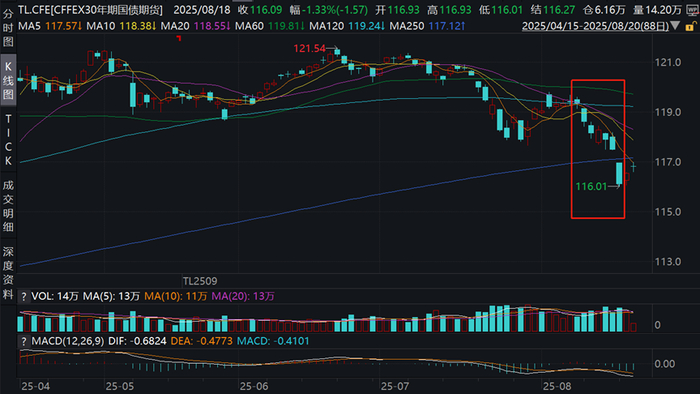Click the small red marker above chart
700x394 pixels.
179,38
